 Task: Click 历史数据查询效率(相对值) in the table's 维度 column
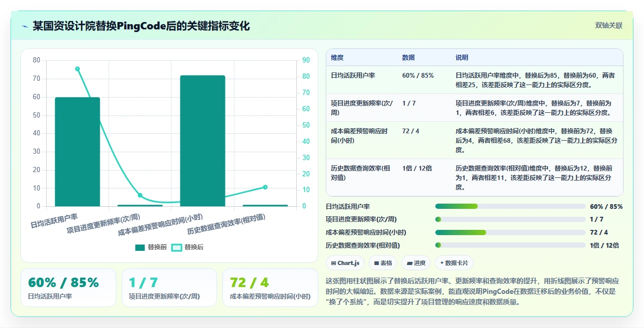click(x=361, y=173)
